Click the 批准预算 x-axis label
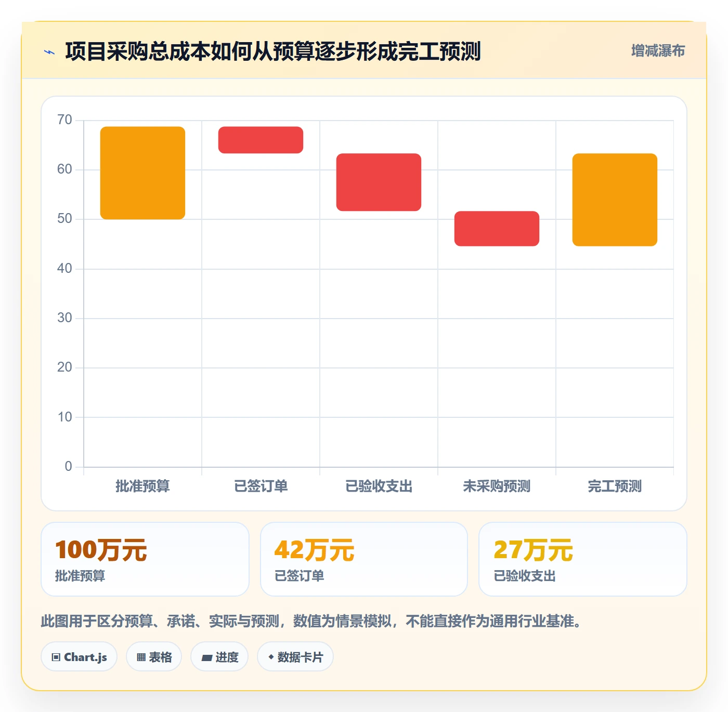The width and height of the screenshot is (728, 712). [142, 486]
